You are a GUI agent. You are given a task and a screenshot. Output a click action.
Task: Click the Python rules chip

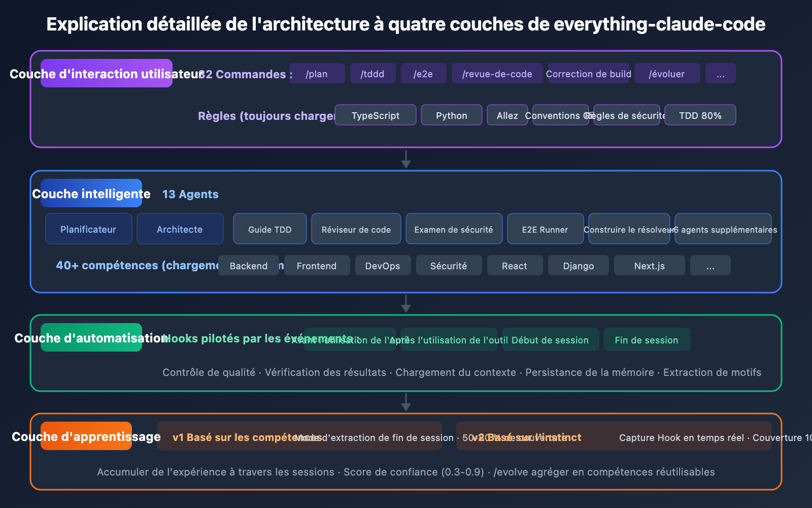tap(451, 115)
